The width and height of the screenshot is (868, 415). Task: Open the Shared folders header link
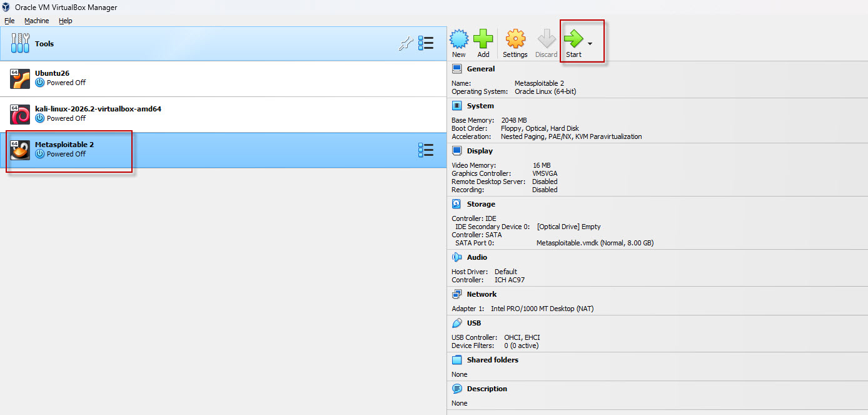tap(493, 360)
